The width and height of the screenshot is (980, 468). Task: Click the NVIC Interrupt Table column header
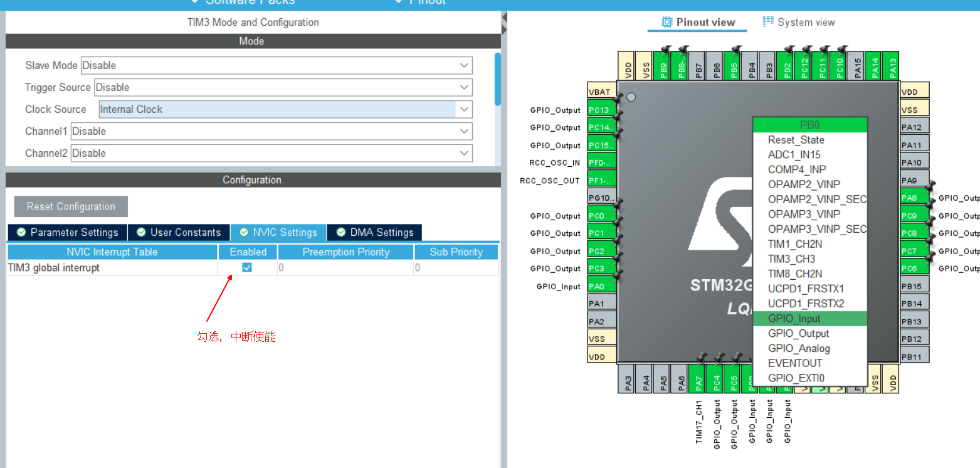[112, 252]
